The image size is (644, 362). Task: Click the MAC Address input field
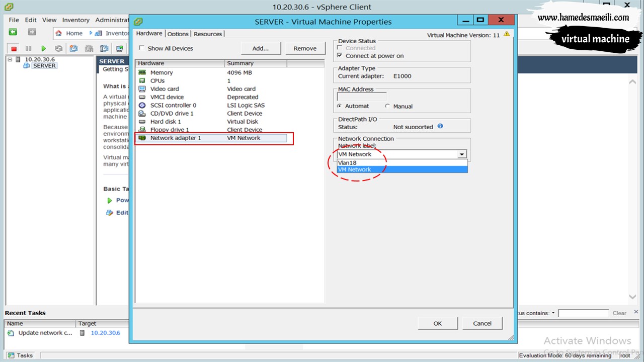(x=362, y=97)
